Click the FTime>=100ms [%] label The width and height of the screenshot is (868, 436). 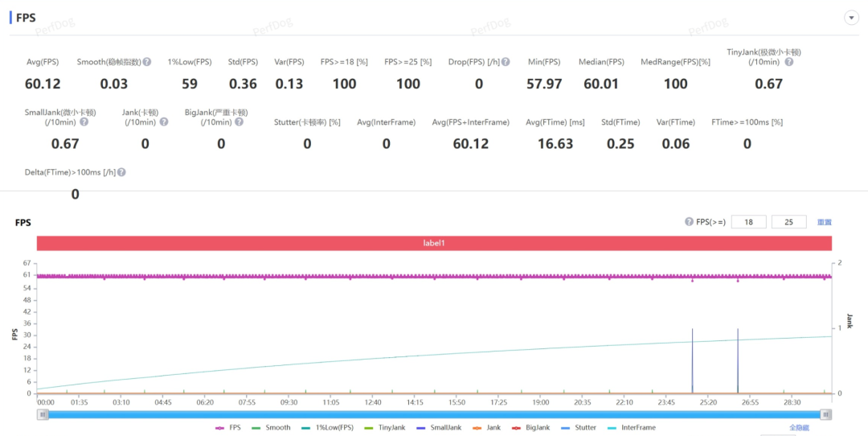click(x=747, y=122)
